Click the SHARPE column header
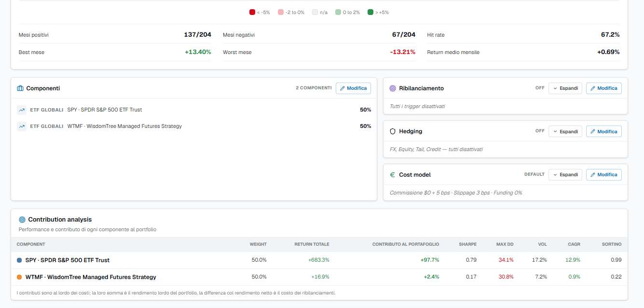Viewport: 644px width, 308px height. 468,244
